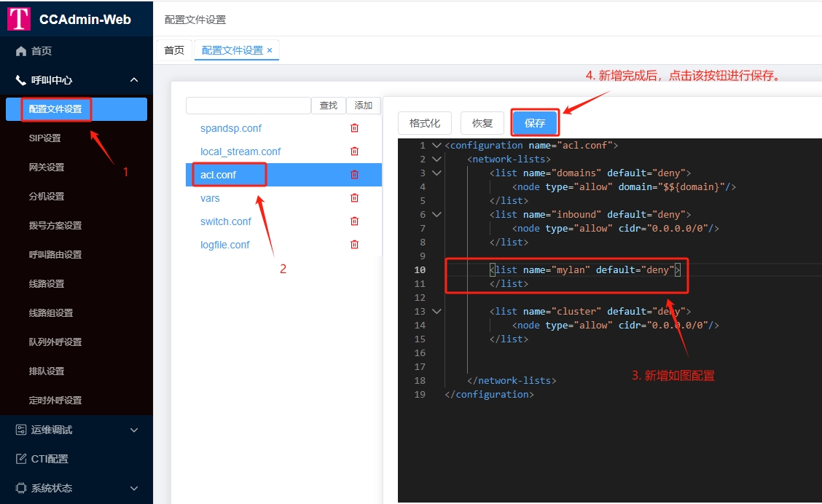Delete local_stream.conf via its trash icon
Image resolution: width=822 pixels, height=504 pixels.
click(355, 151)
